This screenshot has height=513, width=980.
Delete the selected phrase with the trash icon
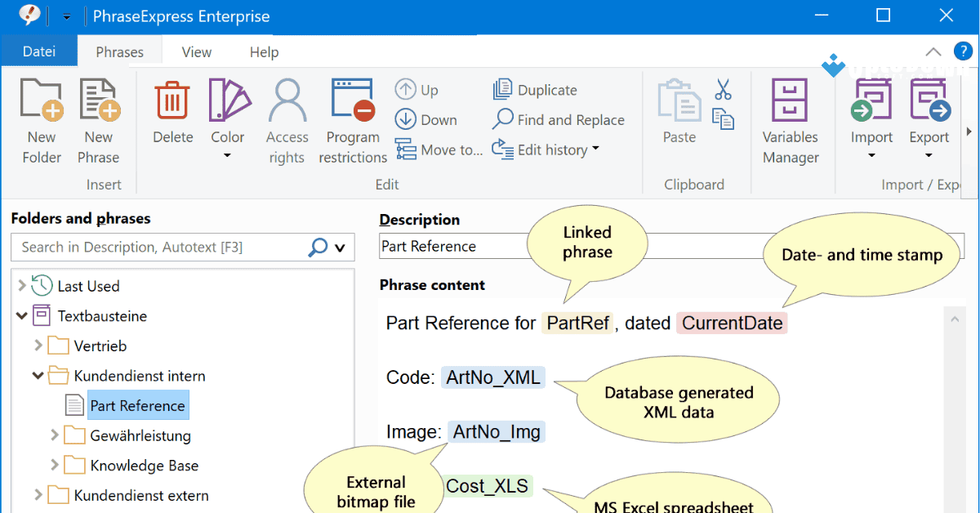(172, 100)
